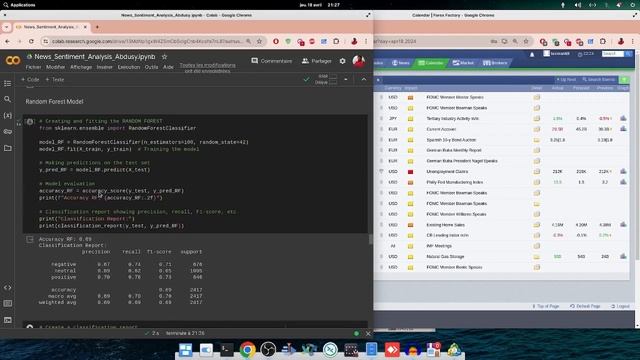Open the Colab table of contents panel
Screen dimensions: 640x360
pos(7,83)
